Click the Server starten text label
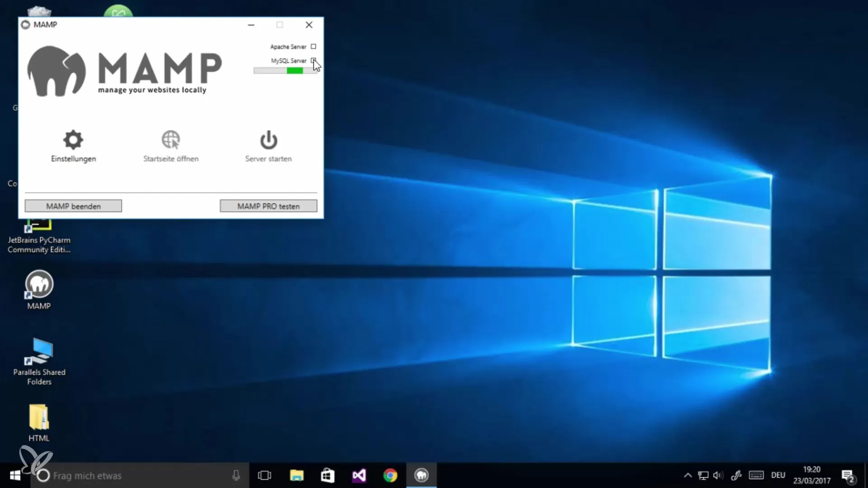This screenshot has width=868, height=488. [x=269, y=159]
